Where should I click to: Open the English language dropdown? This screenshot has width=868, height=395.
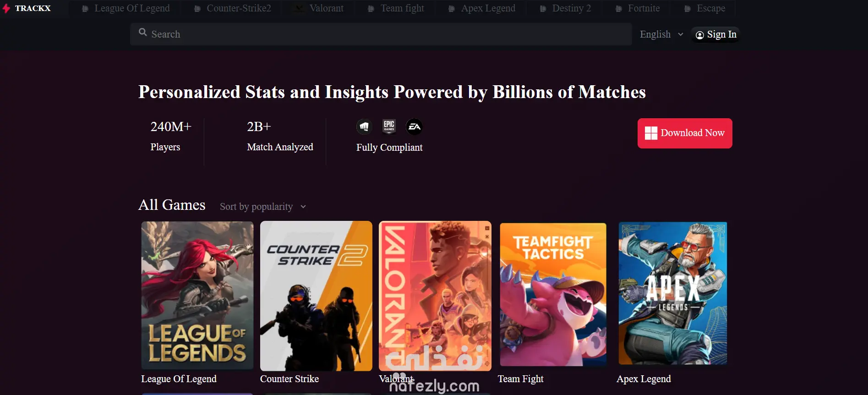(661, 34)
